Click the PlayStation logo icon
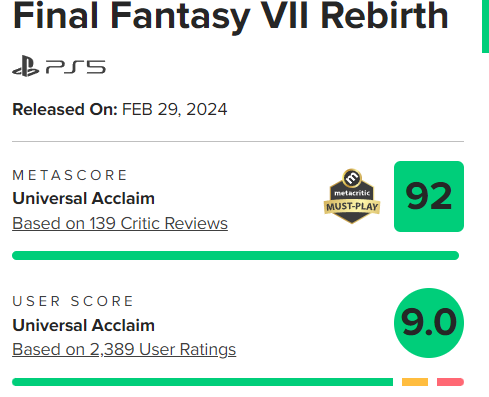The width and height of the screenshot is (489, 397). (26, 66)
